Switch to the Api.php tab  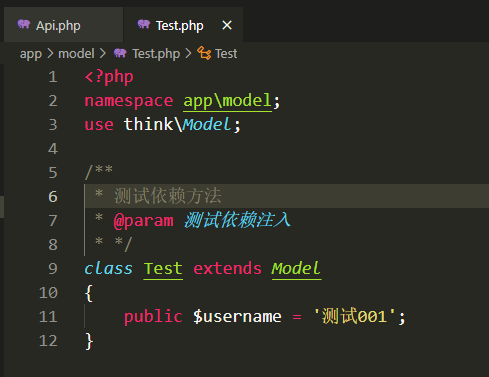63,25
